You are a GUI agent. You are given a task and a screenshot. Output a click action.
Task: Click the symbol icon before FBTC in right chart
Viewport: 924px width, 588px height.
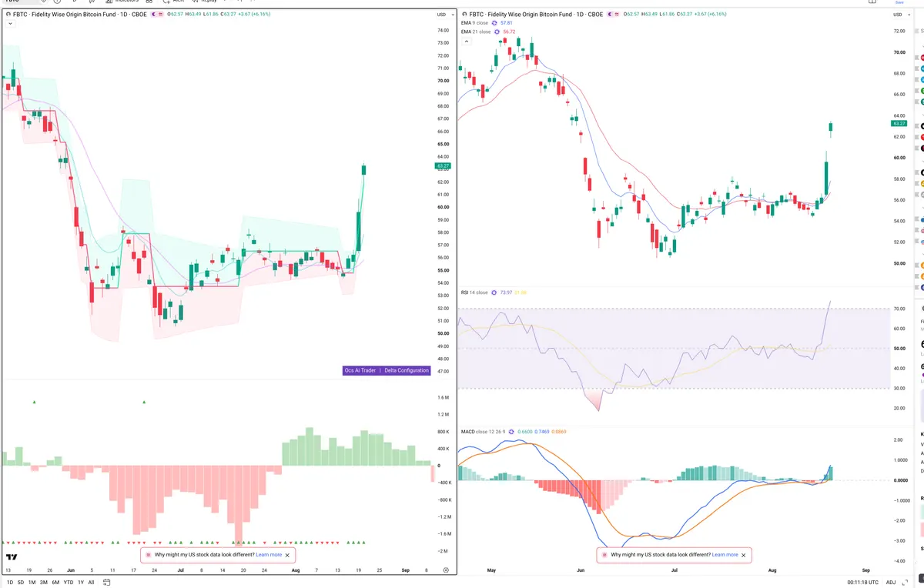coord(464,14)
